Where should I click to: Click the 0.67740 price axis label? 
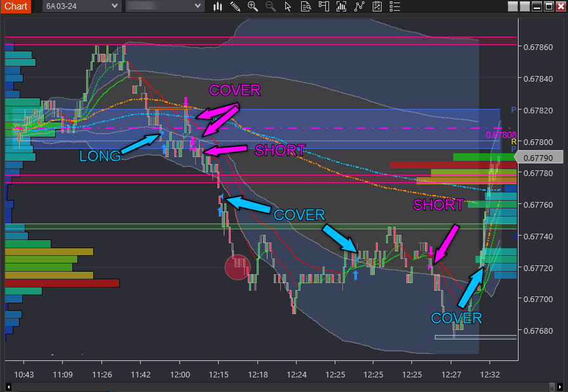[538, 236]
